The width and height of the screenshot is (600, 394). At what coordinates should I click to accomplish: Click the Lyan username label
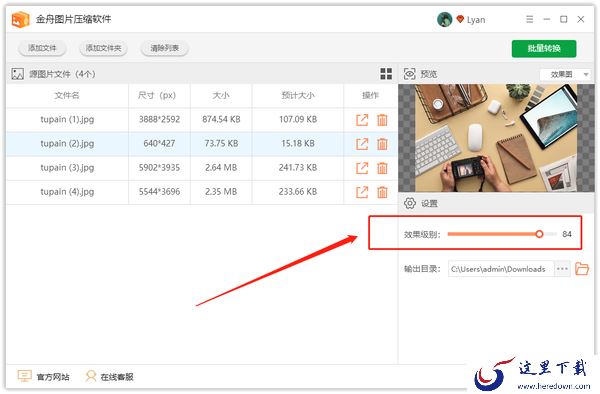coord(476,20)
